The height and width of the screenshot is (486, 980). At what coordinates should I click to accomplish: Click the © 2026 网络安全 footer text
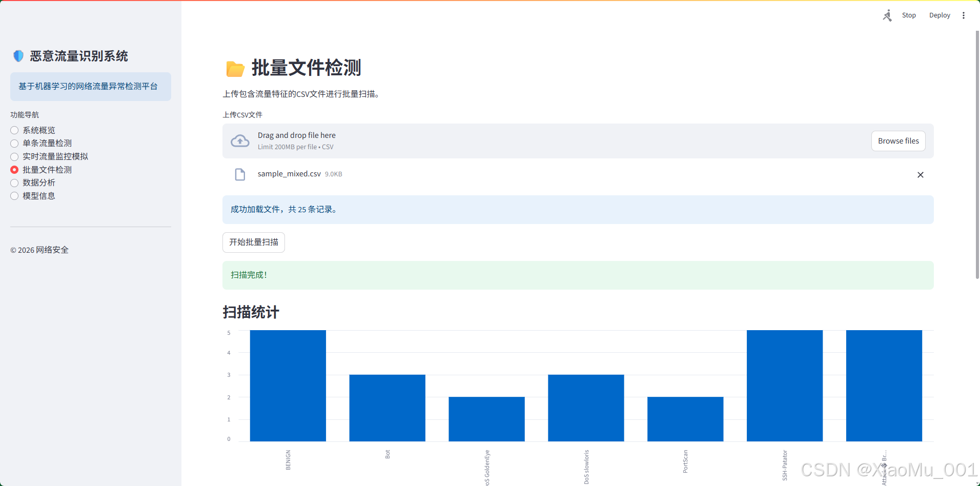click(39, 250)
